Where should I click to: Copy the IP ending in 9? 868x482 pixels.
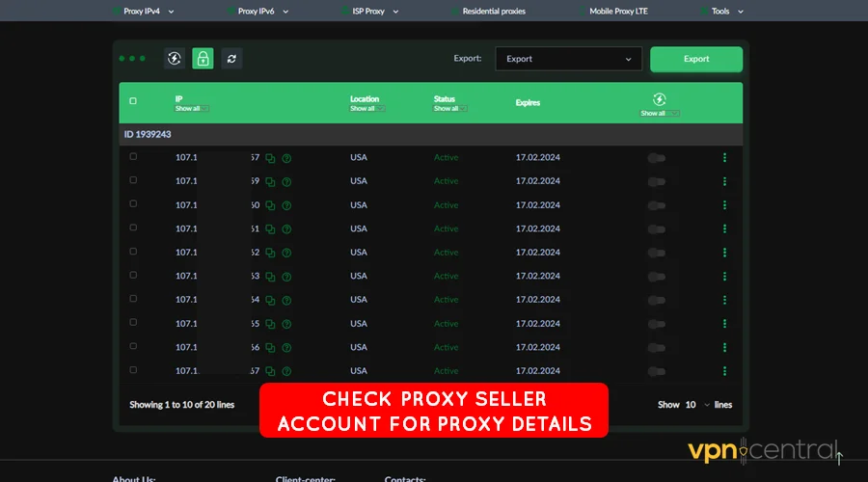[270, 181]
